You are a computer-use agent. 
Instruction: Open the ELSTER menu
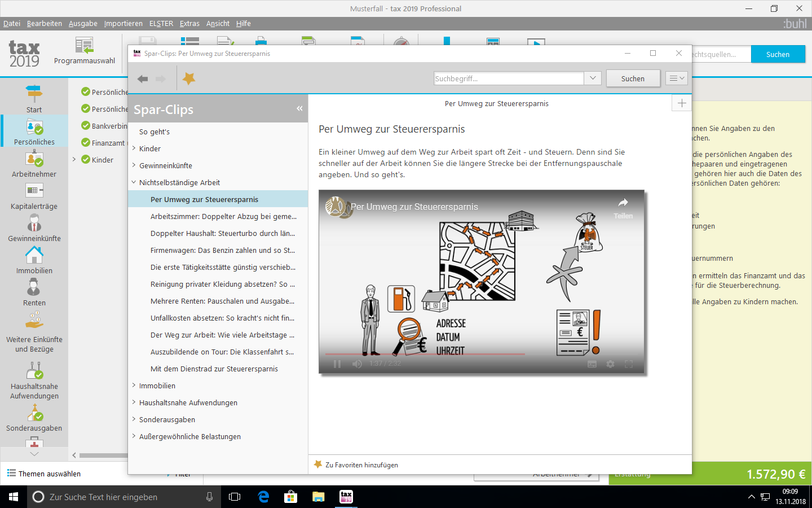point(161,23)
